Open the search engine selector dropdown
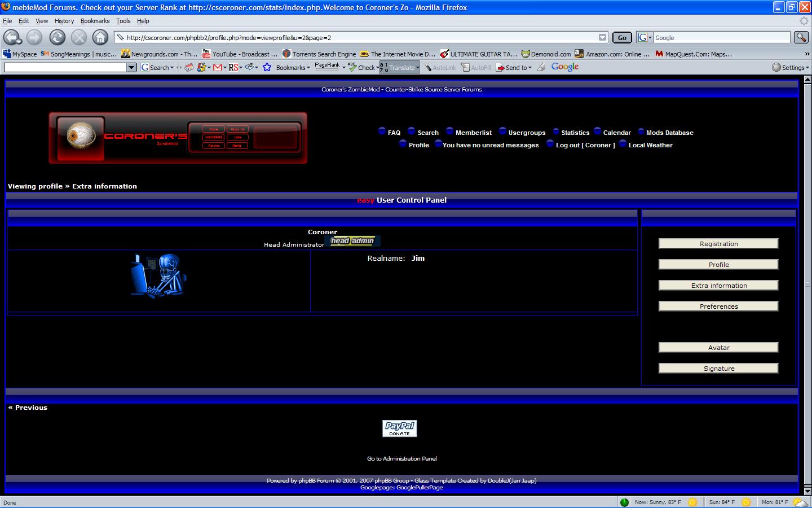This screenshot has width=812, height=508. point(645,38)
